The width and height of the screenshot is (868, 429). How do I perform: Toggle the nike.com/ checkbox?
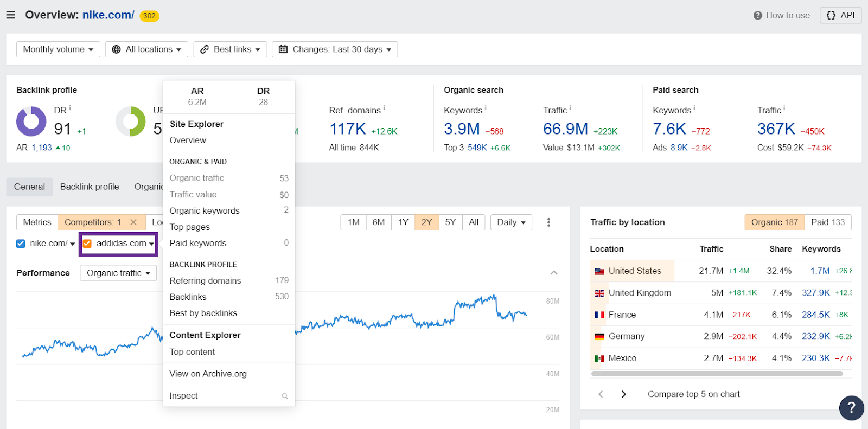(x=21, y=244)
